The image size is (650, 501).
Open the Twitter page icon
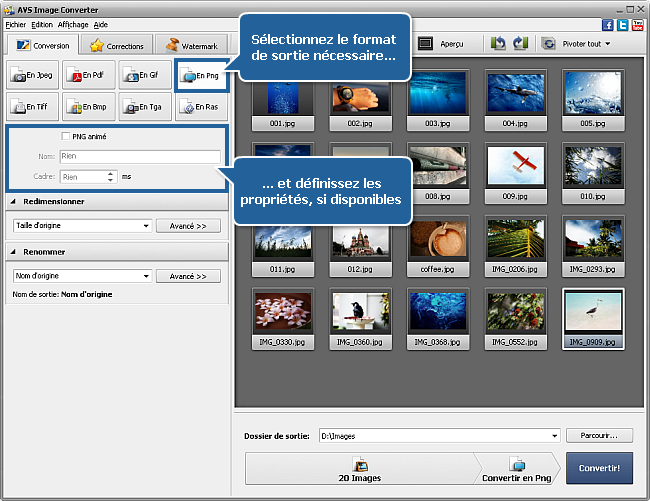[623, 25]
